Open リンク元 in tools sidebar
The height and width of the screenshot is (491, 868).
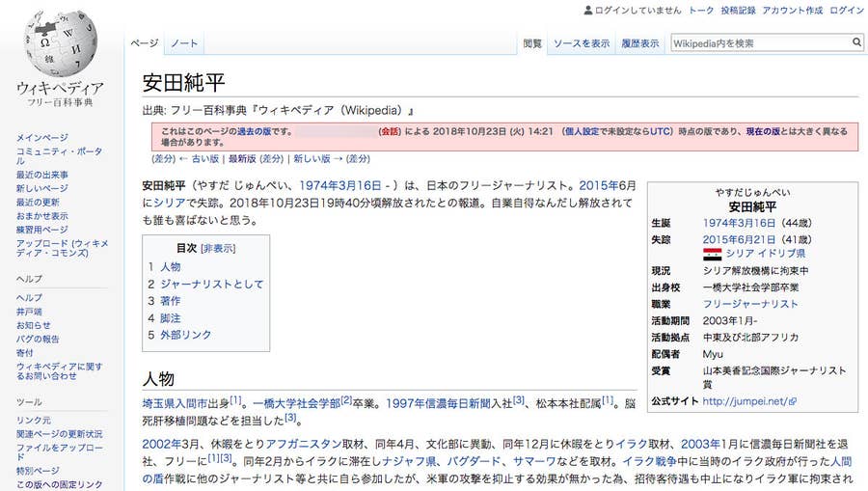pos(33,421)
